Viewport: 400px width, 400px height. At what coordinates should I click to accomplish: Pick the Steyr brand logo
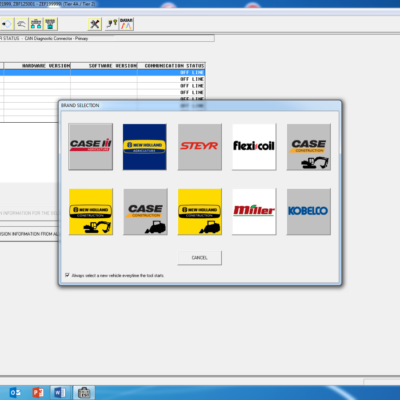click(x=200, y=147)
